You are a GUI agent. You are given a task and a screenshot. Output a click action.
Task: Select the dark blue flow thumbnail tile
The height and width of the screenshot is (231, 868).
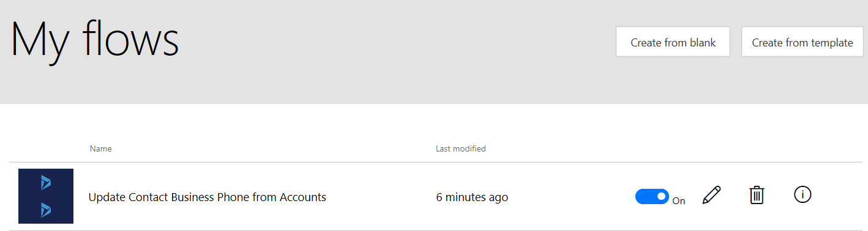[46, 196]
